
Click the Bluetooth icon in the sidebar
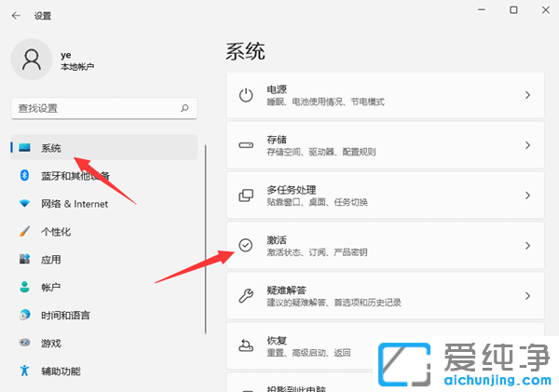[24, 176]
